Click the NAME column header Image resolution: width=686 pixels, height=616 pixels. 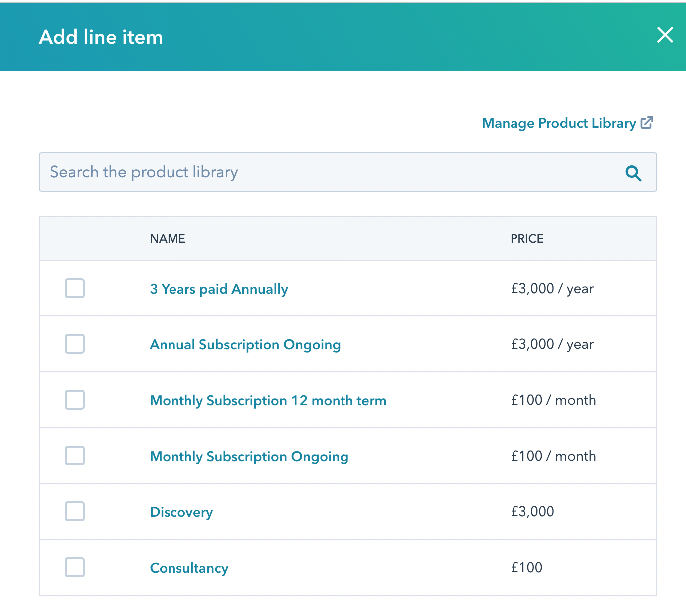168,238
